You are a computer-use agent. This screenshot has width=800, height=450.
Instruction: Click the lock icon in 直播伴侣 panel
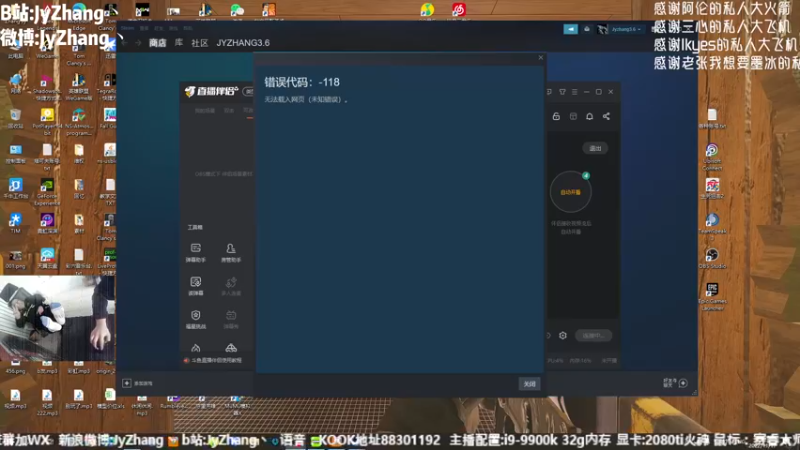point(556,116)
